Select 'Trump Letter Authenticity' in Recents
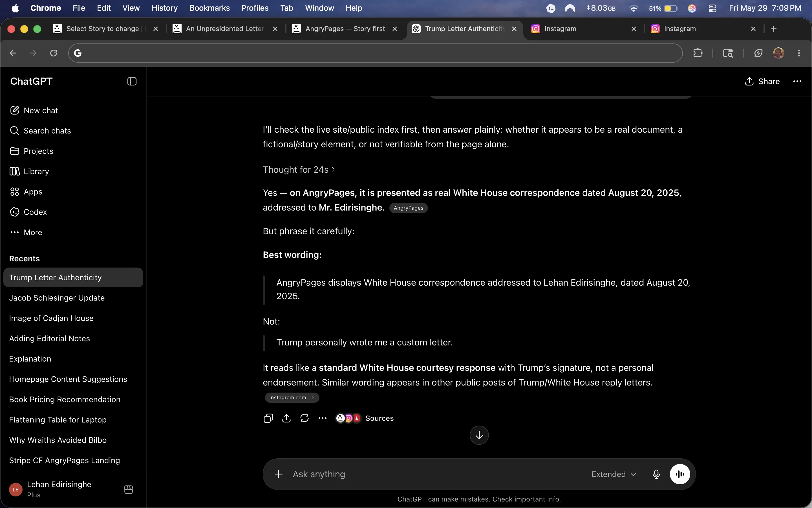This screenshot has width=812, height=508. point(73,277)
